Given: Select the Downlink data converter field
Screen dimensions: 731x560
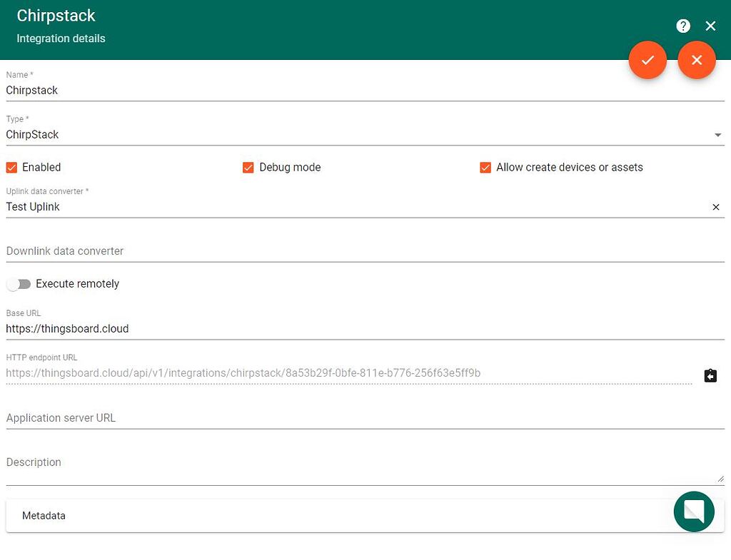Looking at the screenshot, I should 364,251.
